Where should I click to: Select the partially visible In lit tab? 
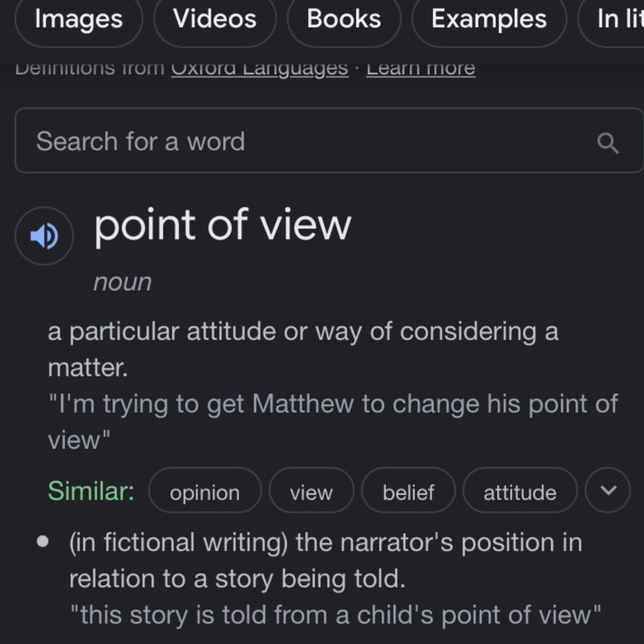pos(611,19)
